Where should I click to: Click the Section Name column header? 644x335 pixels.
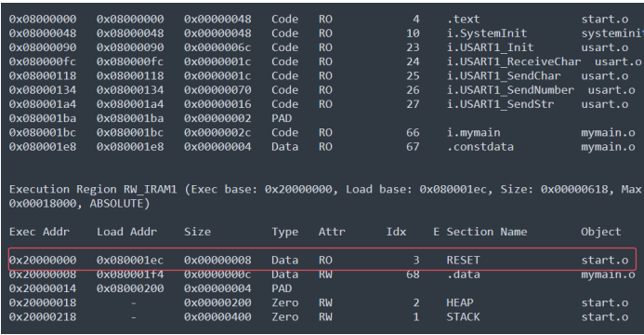coord(487,232)
